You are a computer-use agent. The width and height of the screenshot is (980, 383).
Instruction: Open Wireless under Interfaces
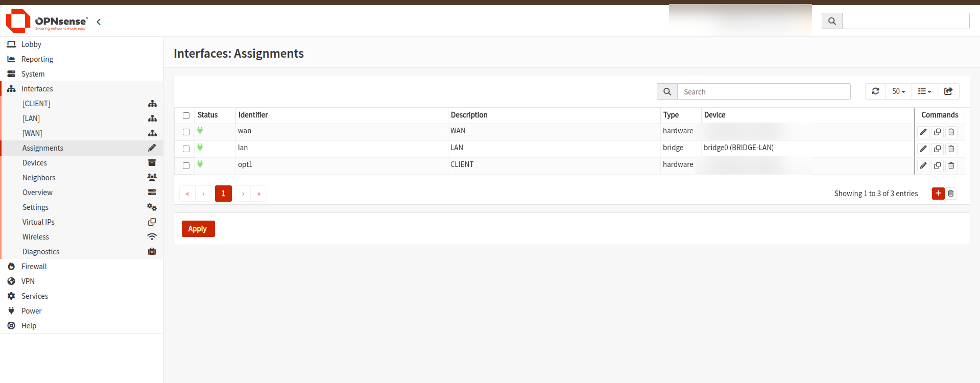[82, 237]
